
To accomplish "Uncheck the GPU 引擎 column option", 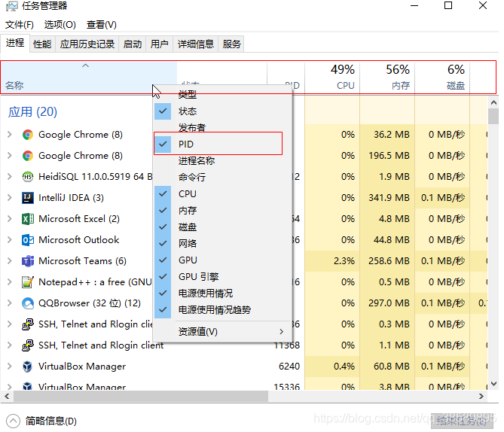I will click(x=223, y=276).
